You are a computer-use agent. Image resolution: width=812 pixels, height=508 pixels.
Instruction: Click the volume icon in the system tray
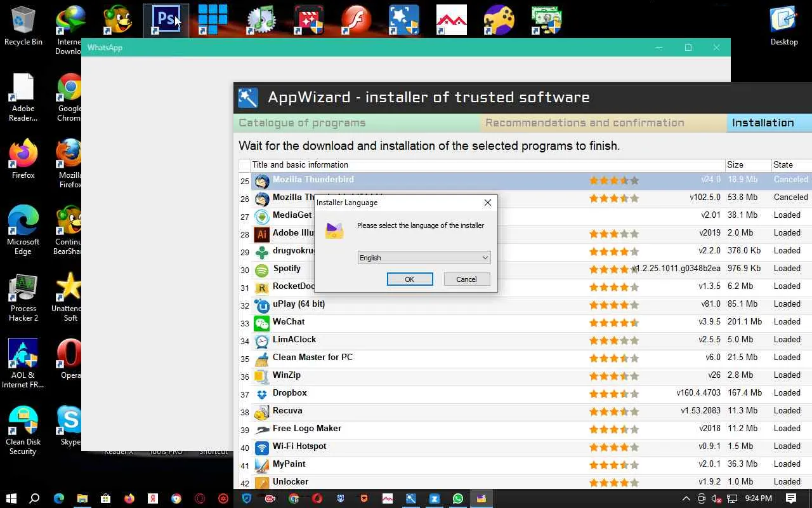pos(717,498)
